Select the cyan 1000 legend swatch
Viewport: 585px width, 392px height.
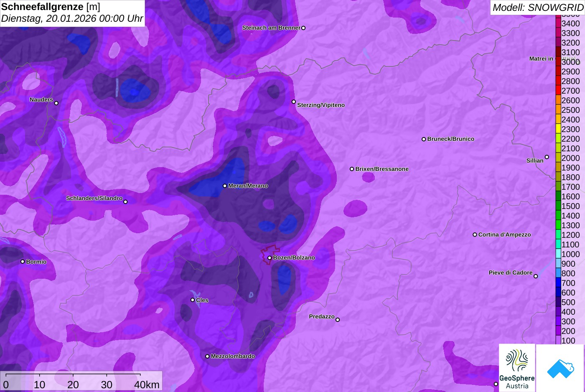558,254
